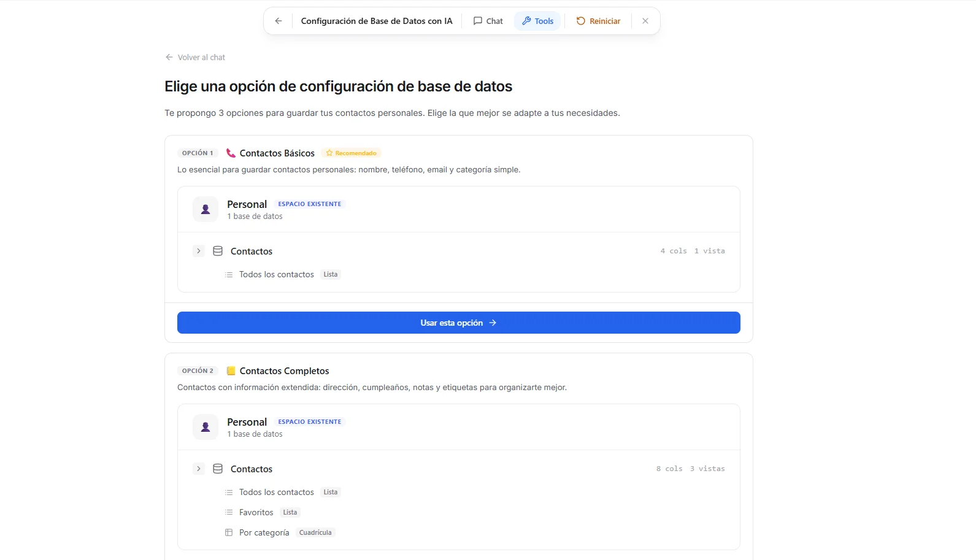Select the Por categoría view row

point(264,532)
